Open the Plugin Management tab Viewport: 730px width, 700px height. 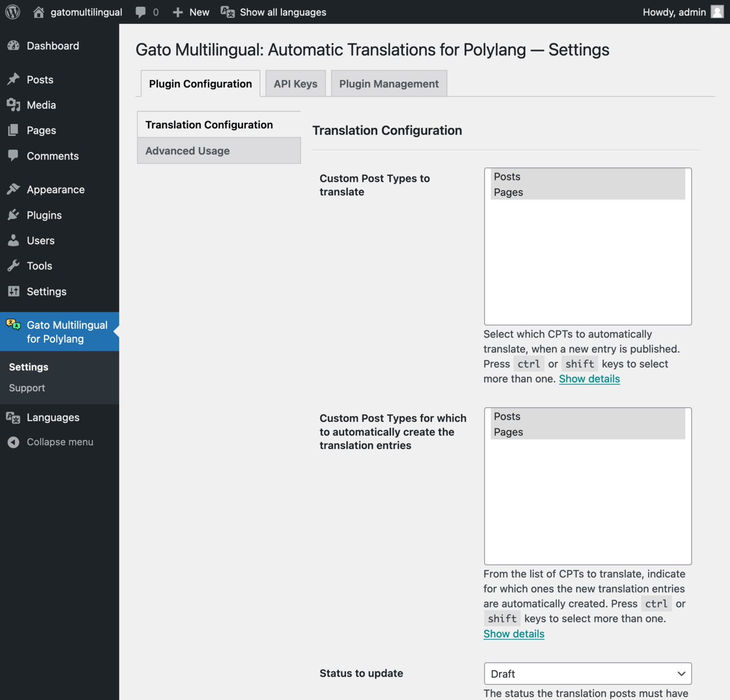coord(389,83)
